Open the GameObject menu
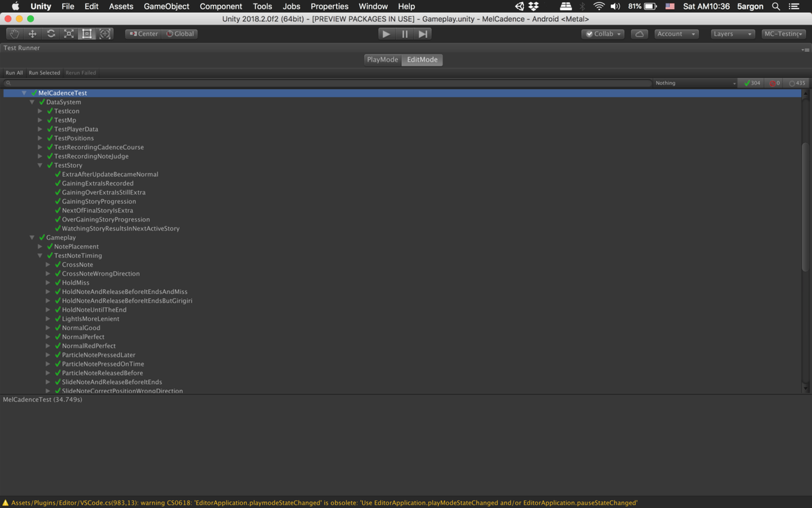The image size is (812, 508). (x=166, y=6)
